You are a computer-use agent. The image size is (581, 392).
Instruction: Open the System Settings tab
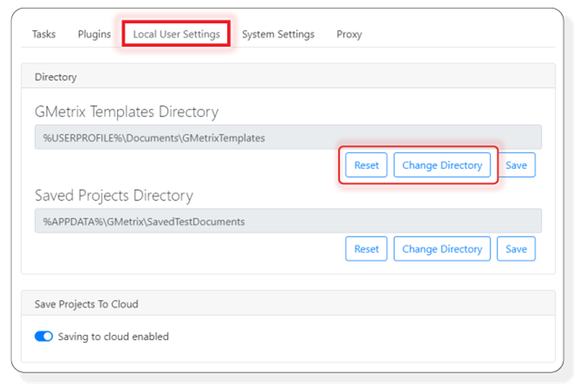point(278,35)
